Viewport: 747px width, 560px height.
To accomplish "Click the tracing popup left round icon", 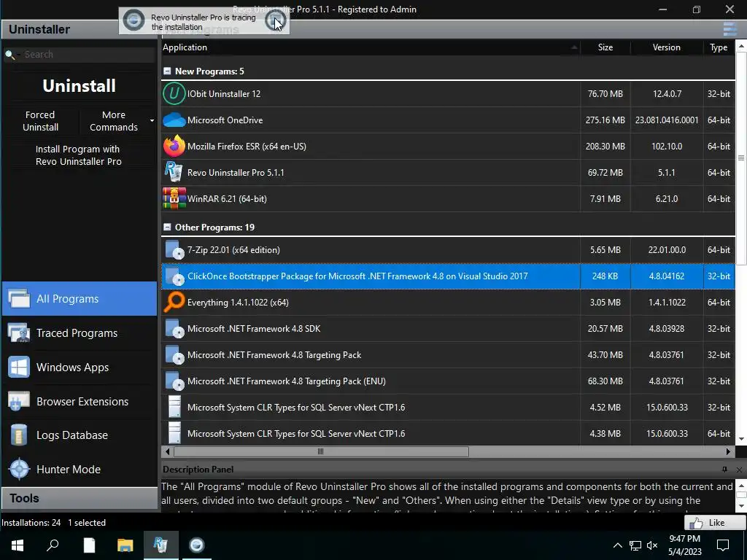I will click(x=133, y=20).
